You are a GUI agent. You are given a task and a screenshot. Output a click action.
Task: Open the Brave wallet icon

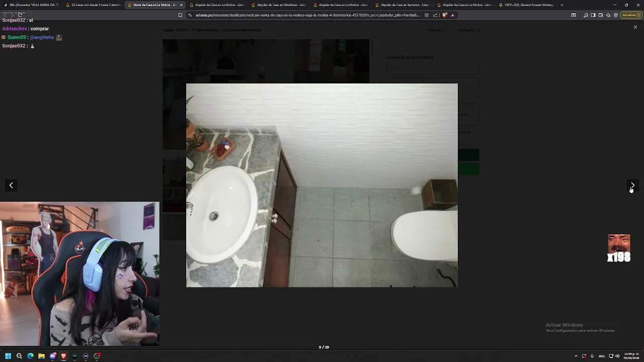click(601, 15)
